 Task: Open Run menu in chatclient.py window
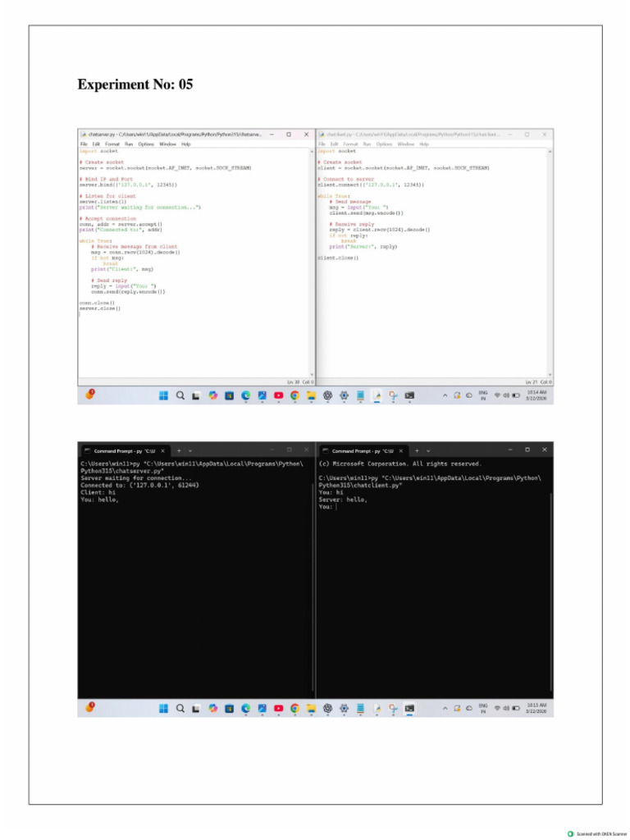point(367,144)
